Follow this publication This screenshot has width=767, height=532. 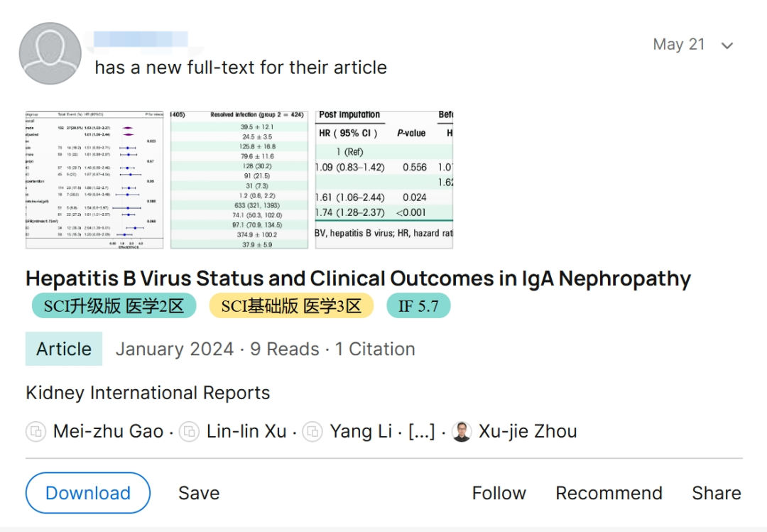tap(499, 493)
